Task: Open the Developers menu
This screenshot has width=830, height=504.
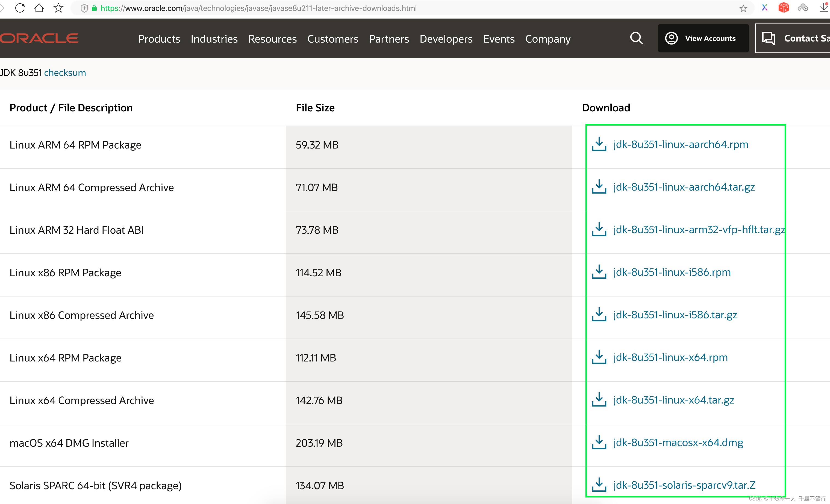Action: (446, 39)
